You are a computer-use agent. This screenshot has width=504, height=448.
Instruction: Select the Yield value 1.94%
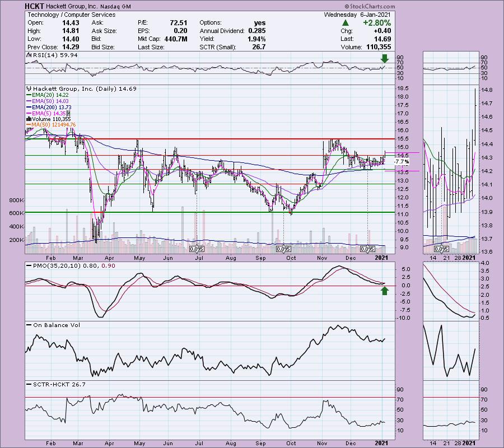click(x=256, y=39)
